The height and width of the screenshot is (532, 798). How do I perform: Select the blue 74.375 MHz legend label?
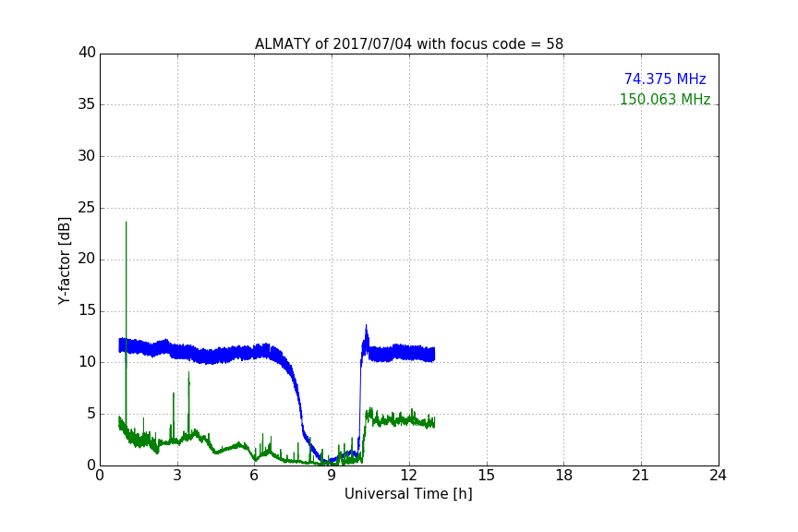click(x=665, y=79)
